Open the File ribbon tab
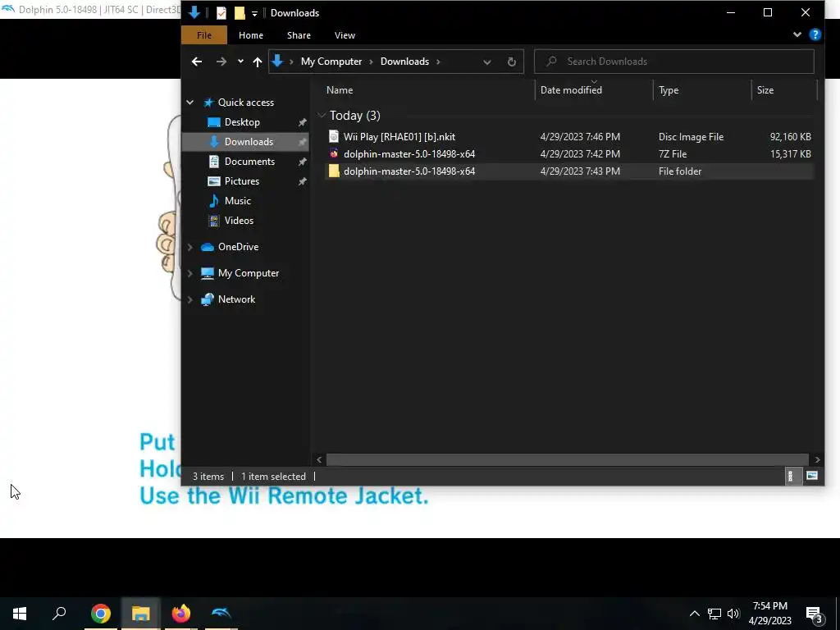Screen dimensions: 840x630 (x=204, y=35)
